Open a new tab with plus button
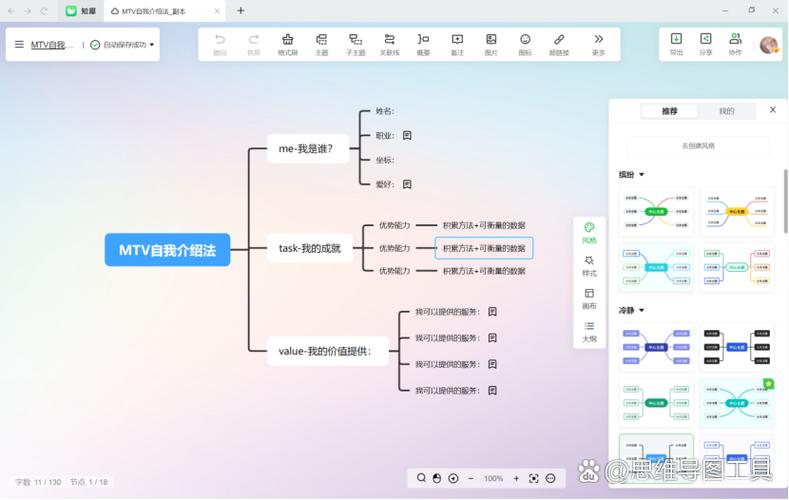 tap(241, 11)
